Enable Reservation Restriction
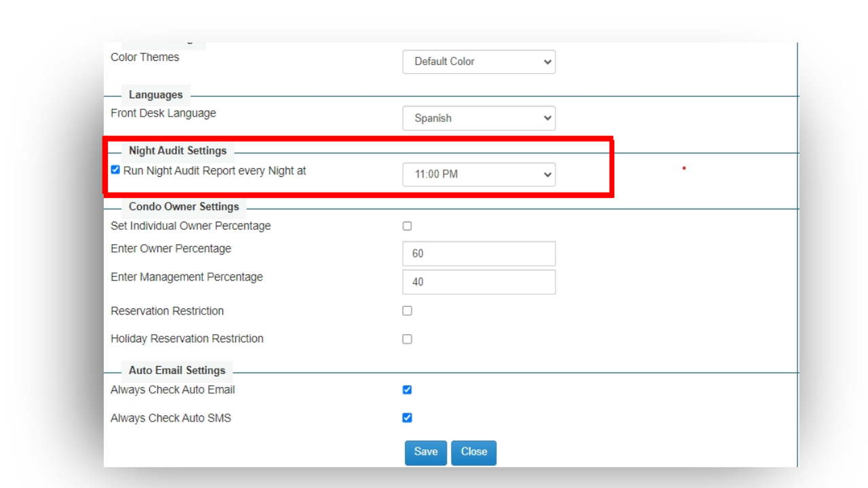The height and width of the screenshot is (488, 868). click(407, 310)
